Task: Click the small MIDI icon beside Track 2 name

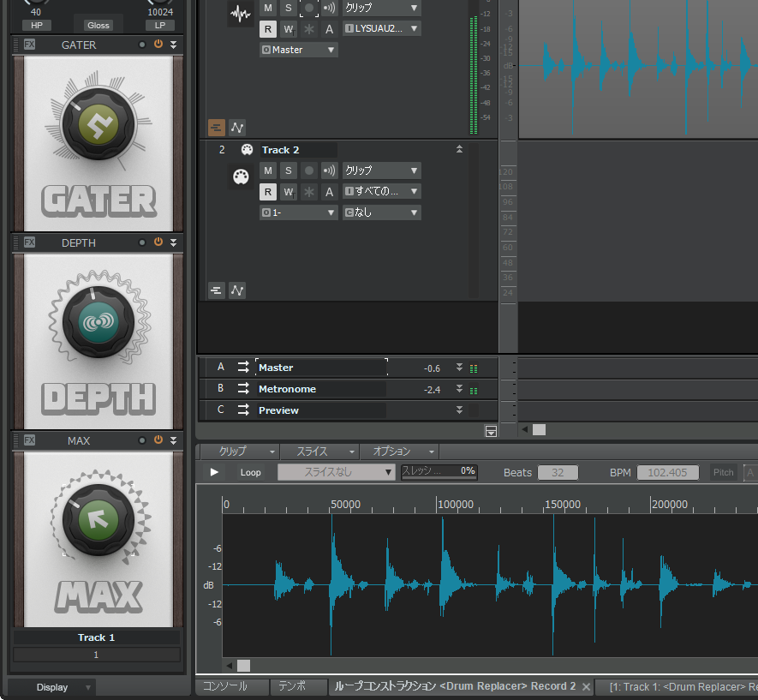Action: [247, 150]
